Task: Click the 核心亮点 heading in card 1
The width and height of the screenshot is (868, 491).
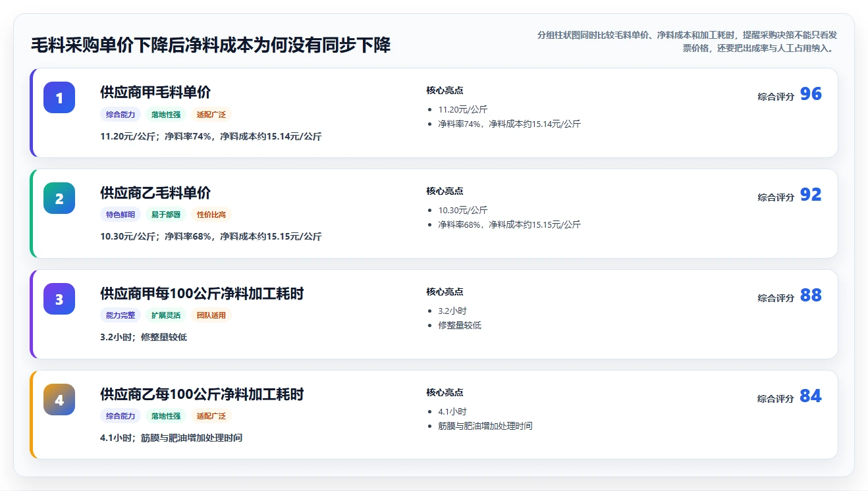Action: coord(445,90)
